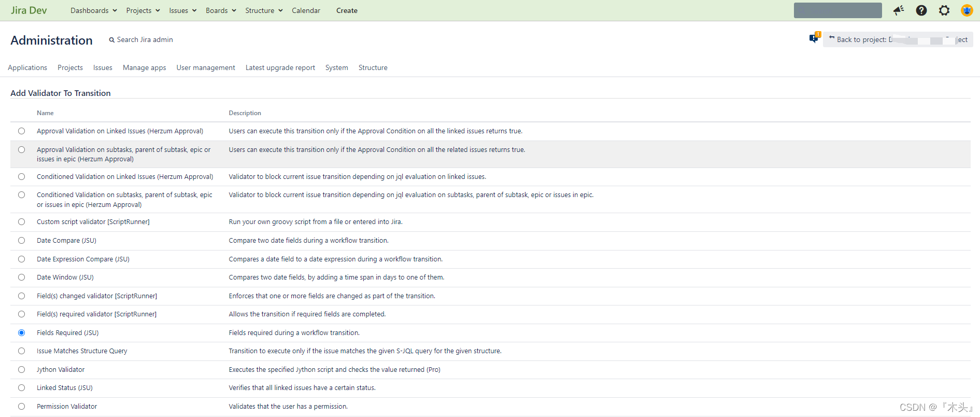
Task: Click the Create button
Action: point(347,10)
